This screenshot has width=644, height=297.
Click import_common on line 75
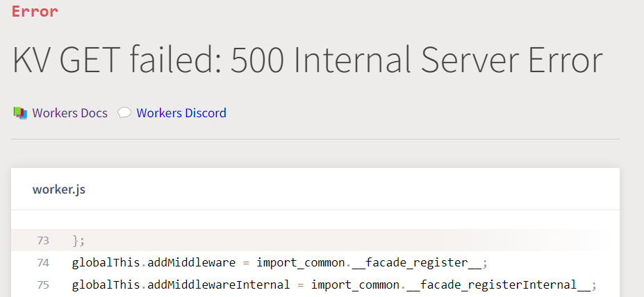tap(354, 285)
